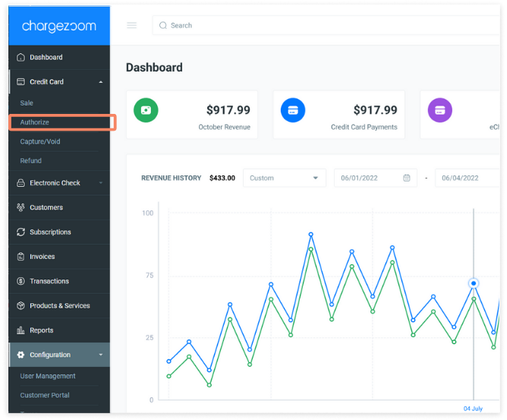Image resolution: width=507 pixels, height=420 pixels.
Task: Open the Subscriptions menu item
Action: pyautogui.click(x=59, y=232)
